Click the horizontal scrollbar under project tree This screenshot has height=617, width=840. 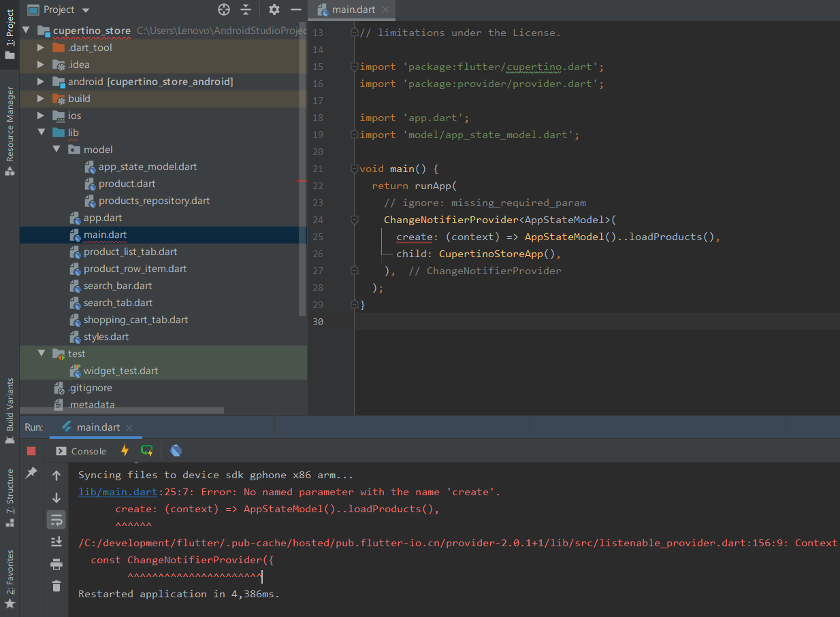[122, 410]
